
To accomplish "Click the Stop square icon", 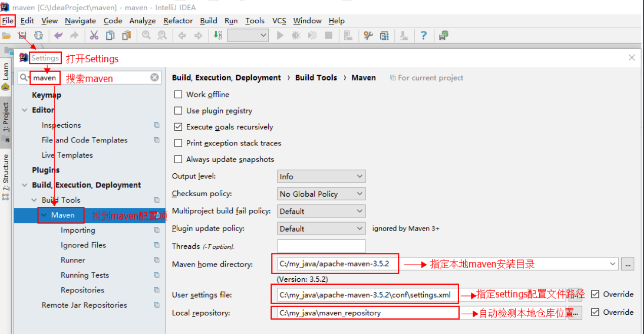I will click(x=329, y=35).
